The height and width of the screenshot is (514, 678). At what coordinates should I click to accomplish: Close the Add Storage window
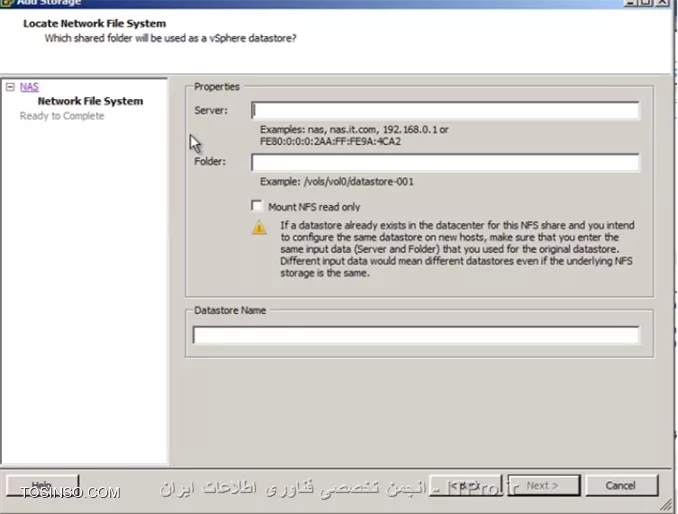pos(662,2)
